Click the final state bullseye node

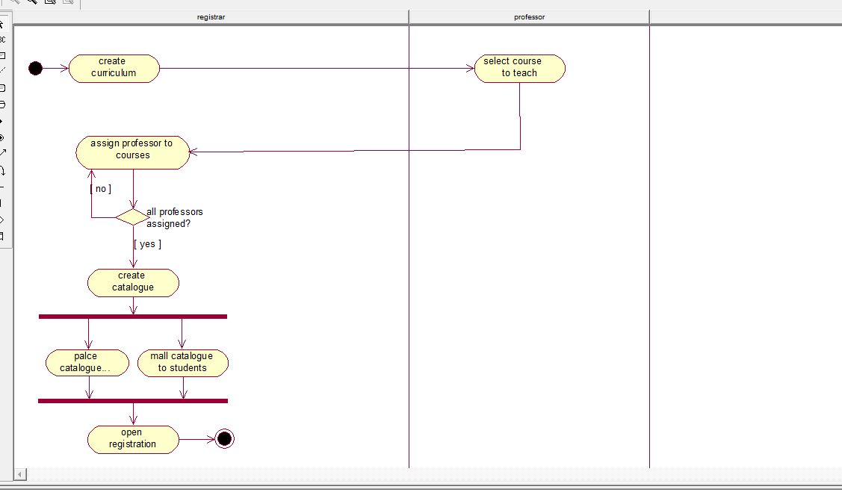tap(224, 438)
